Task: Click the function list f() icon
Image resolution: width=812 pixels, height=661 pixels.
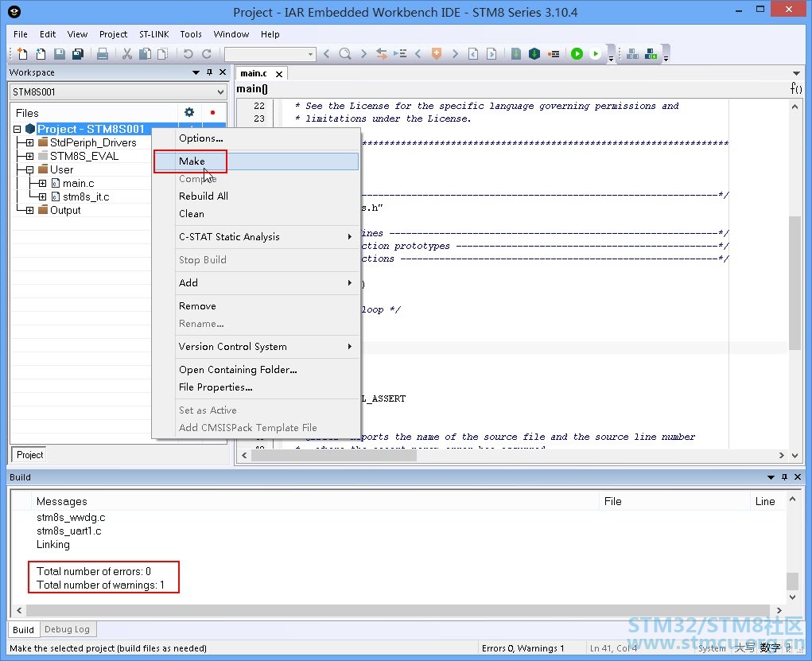Action: point(796,88)
